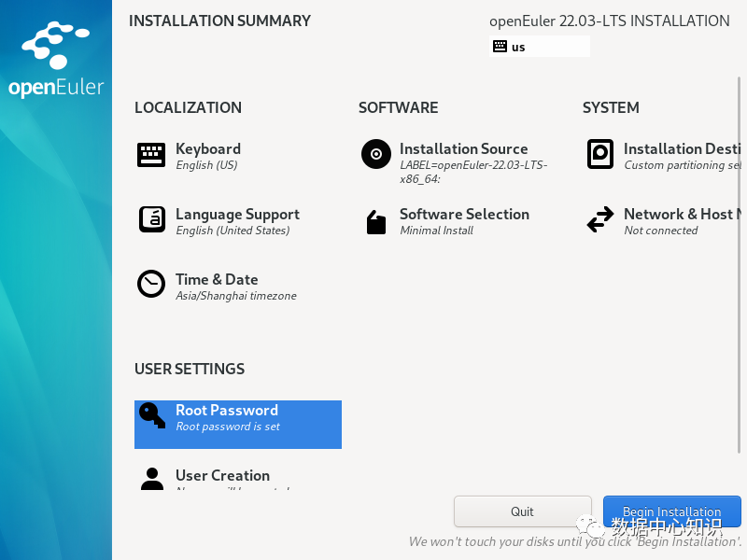Click the openEuler logo in the sidebar
The height and width of the screenshot is (560, 747).
pyautogui.click(x=56, y=60)
